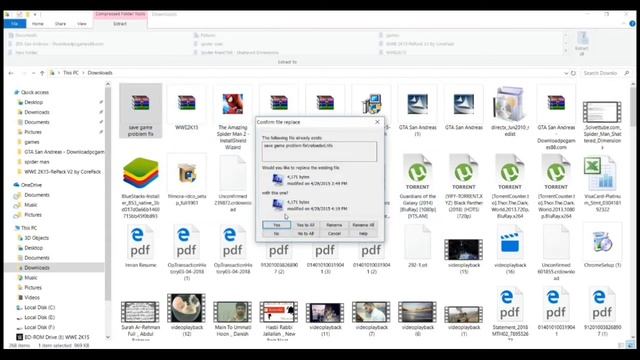The image size is (640, 360).
Task: Click Rename in replace dialog
Action: [334, 225]
